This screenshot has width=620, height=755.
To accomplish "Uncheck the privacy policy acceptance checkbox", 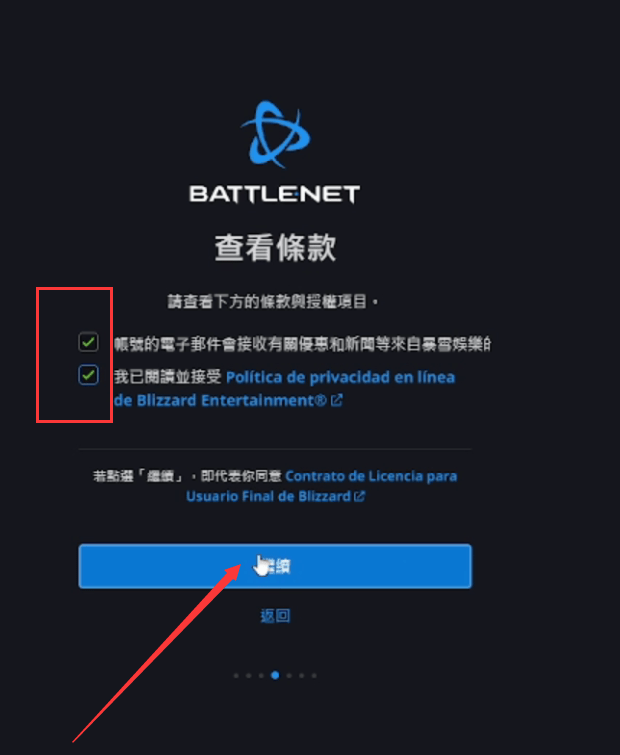I will (89, 375).
